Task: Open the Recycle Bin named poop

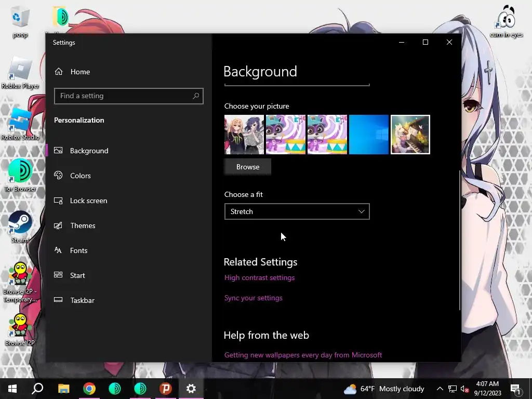Action: 20,22
